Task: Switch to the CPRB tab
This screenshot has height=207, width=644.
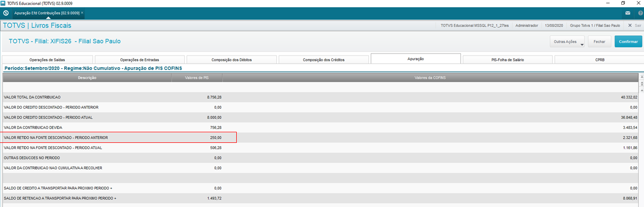Action: click(599, 60)
